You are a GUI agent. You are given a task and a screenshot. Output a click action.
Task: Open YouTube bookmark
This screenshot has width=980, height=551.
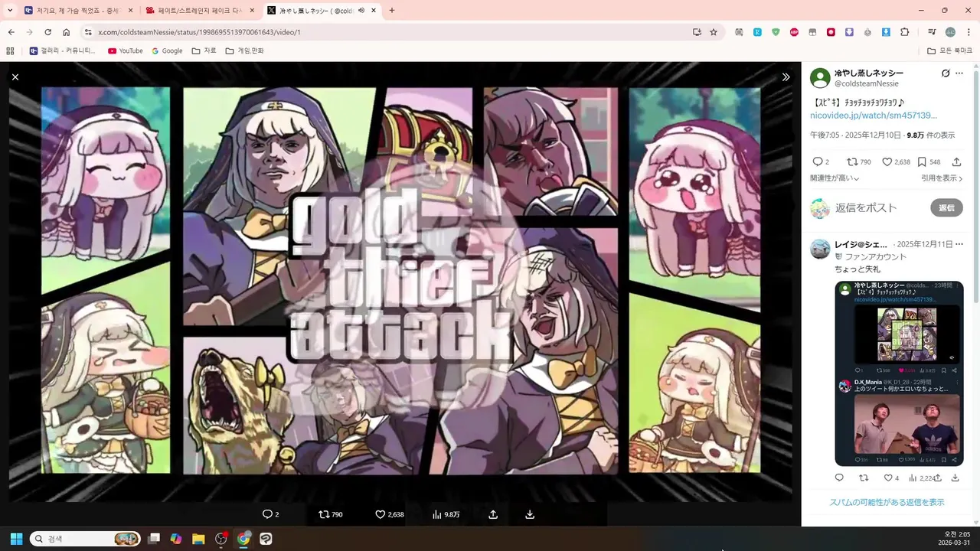tap(126, 51)
